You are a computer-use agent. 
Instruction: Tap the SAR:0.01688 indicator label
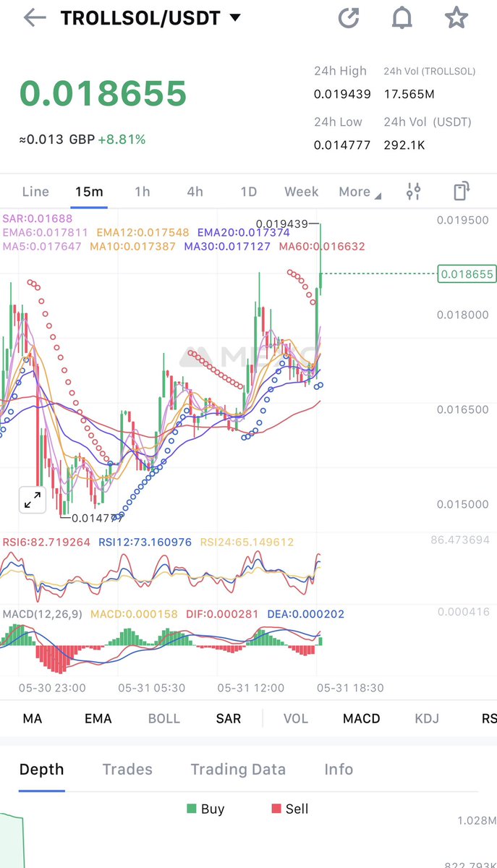pyautogui.click(x=38, y=218)
